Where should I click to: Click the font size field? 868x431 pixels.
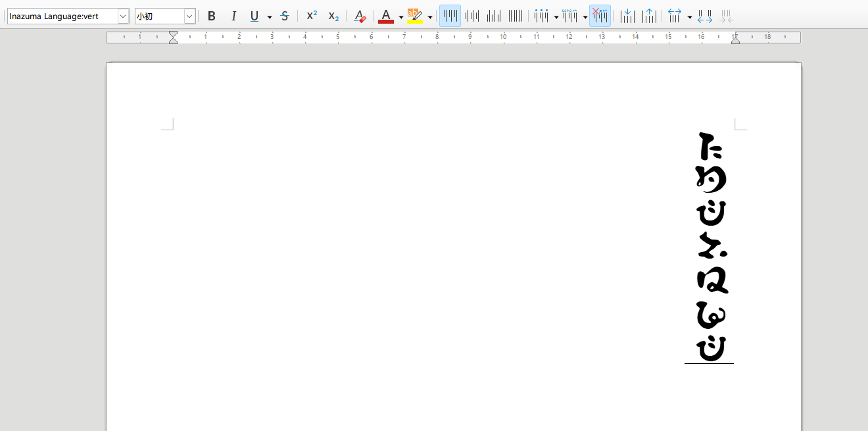159,16
